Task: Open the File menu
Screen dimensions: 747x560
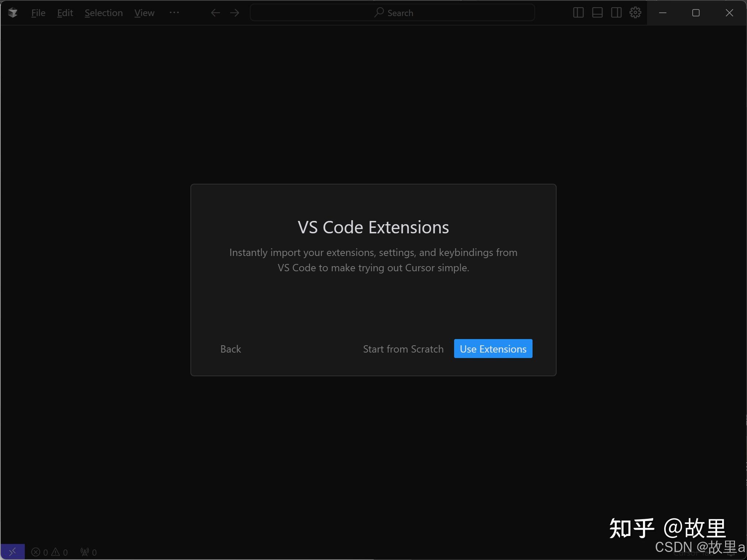Action: point(38,13)
